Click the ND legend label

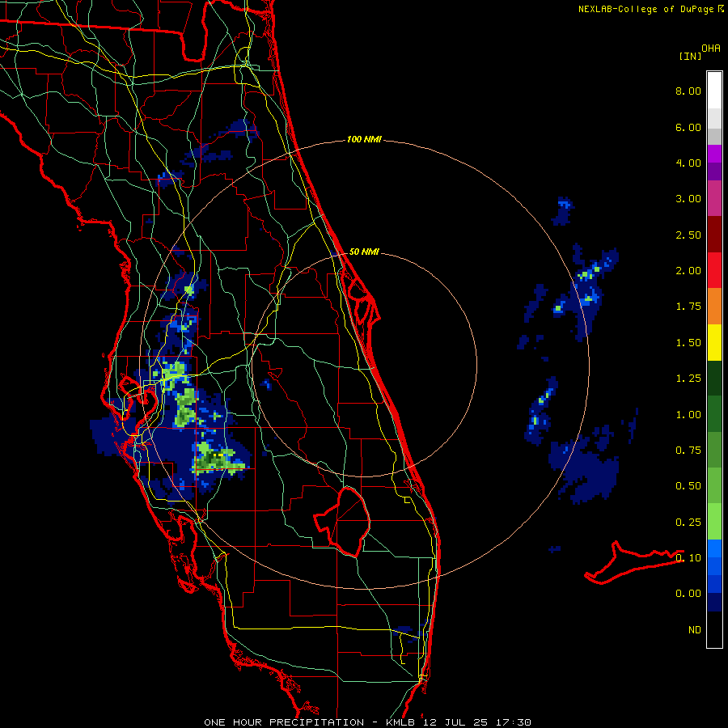point(695,630)
